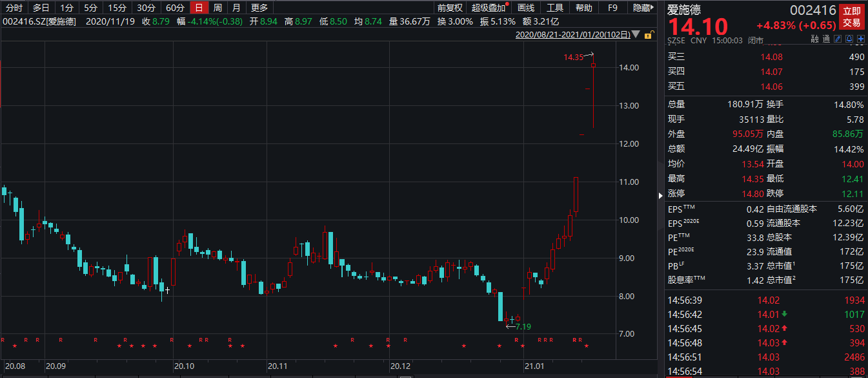Image resolution: width=868 pixels, height=378 pixels.
Task: Add stock to watchlist with plus icon
Action: coord(860,40)
